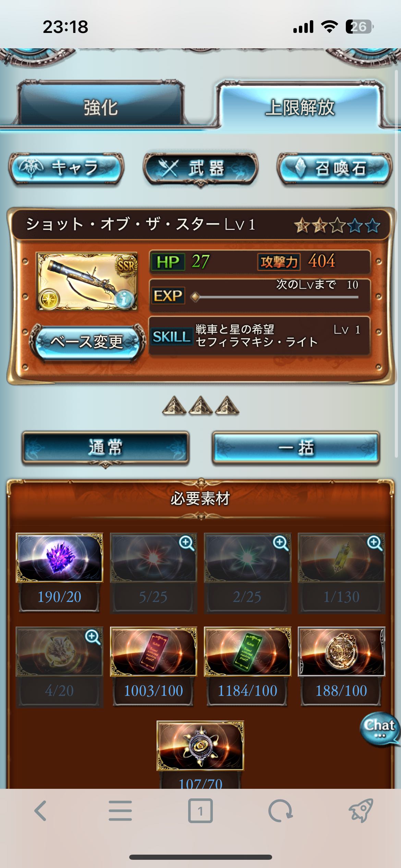Screen dimensions: 401x868
Task: Open magnifier on yellow crystal material
Action: click(x=375, y=543)
